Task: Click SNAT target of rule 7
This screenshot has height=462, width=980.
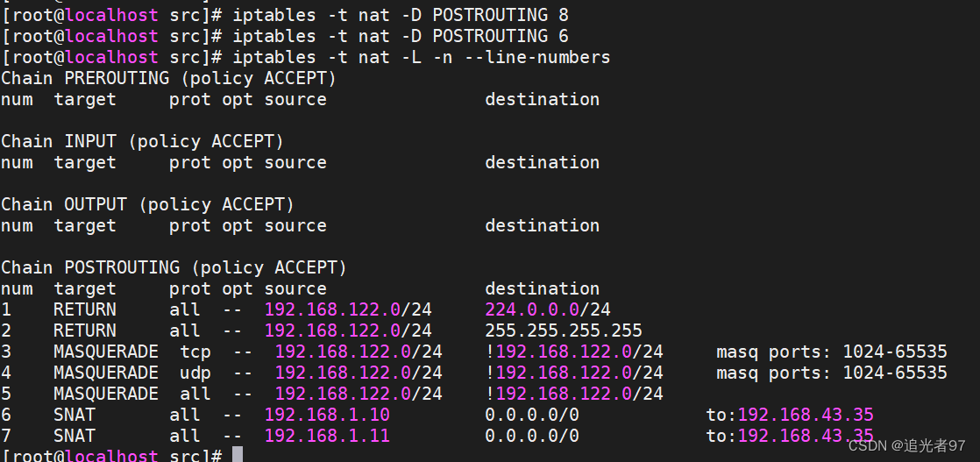Action: [x=75, y=437]
